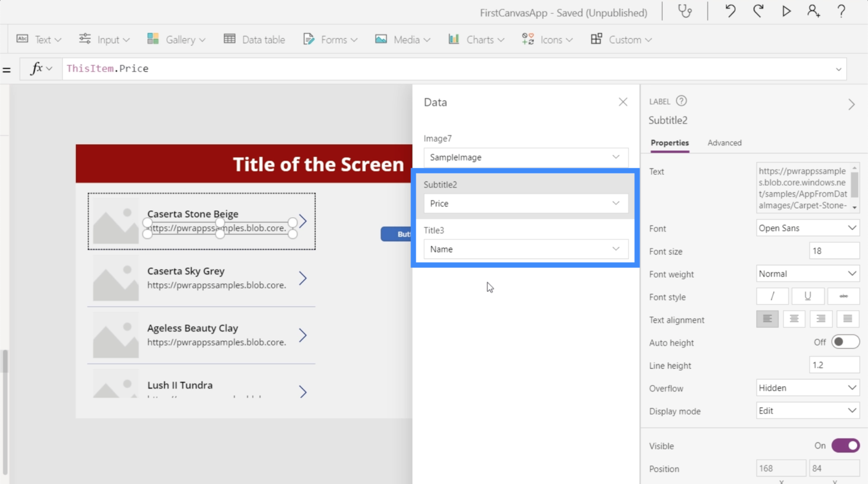Click the Caserta Stone Beige image placeholder
The width and height of the screenshot is (868, 484).
[x=116, y=221]
